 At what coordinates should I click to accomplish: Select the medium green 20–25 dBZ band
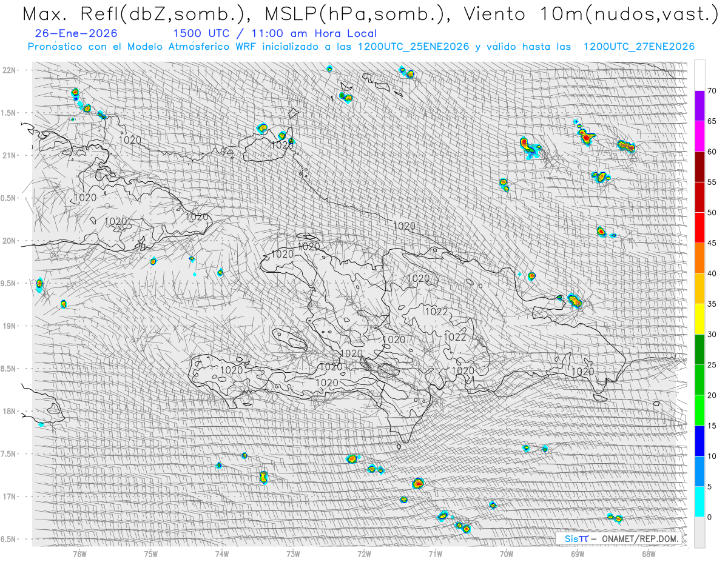pyautogui.click(x=699, y=380)
